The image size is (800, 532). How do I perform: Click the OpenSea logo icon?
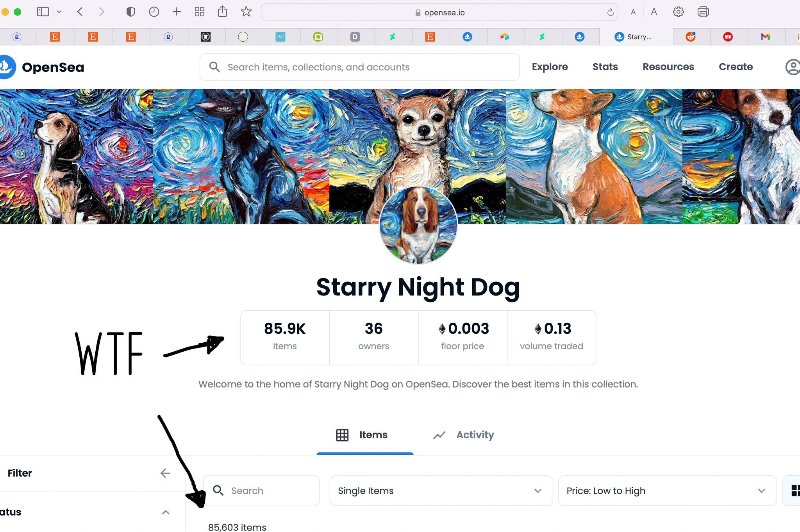coord(6,67)
